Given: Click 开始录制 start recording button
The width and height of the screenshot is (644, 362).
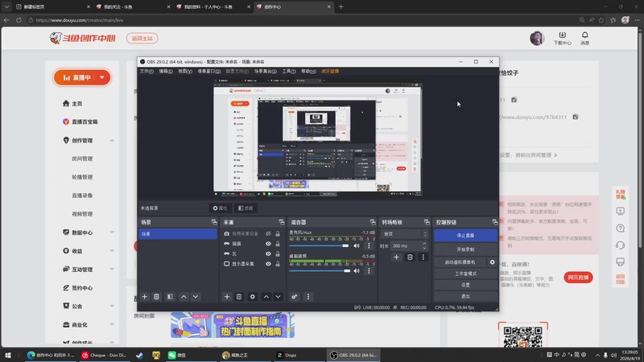Looking at the screenshot, I should click(x=465, y=249).
